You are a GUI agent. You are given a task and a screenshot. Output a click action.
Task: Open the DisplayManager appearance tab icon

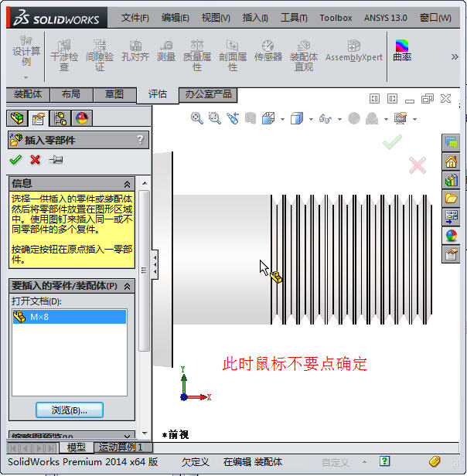pyautogui.click(x=81, y=118)
